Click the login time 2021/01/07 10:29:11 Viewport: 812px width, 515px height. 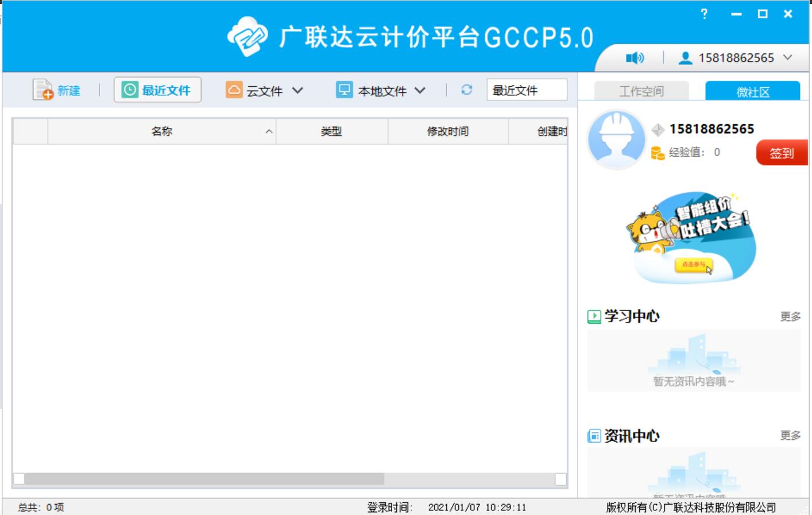tap(477, 507)
